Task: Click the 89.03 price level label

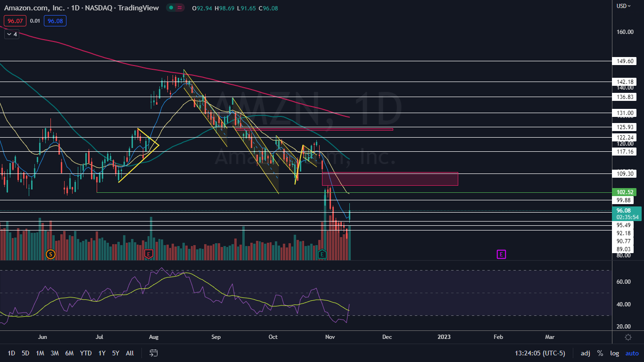Action: tap(623, 249)
